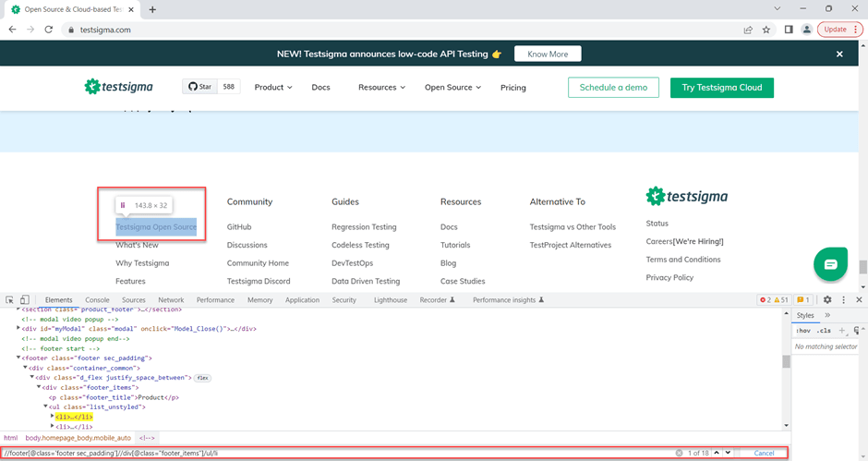Jump to next search result arrow

tap(728, 453)
